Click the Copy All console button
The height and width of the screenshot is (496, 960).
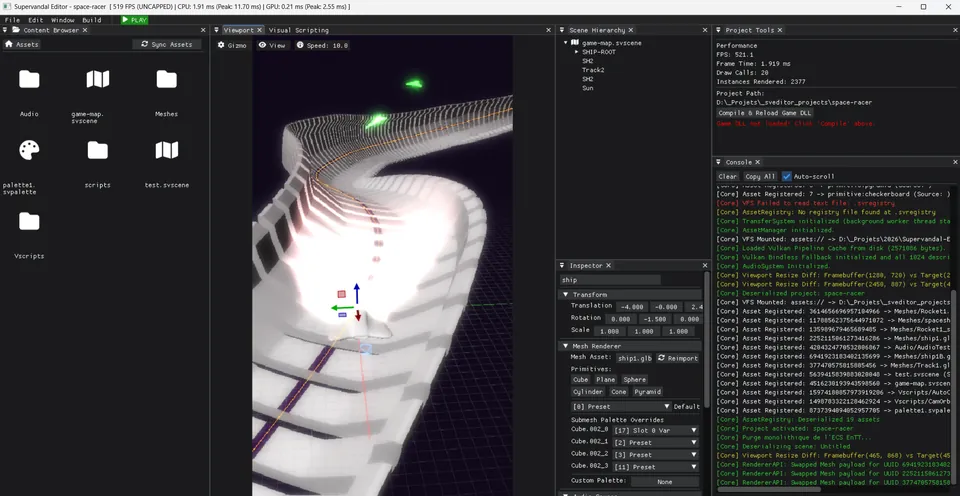760,176
